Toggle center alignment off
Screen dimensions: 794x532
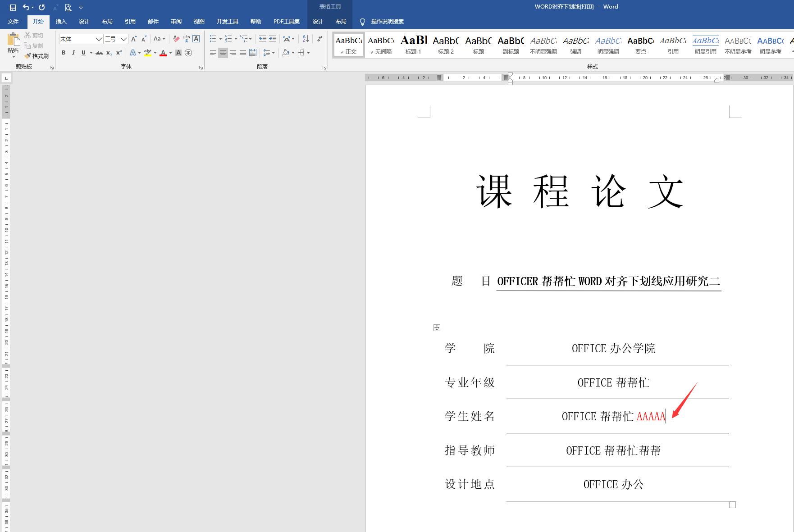click(223, 53)
